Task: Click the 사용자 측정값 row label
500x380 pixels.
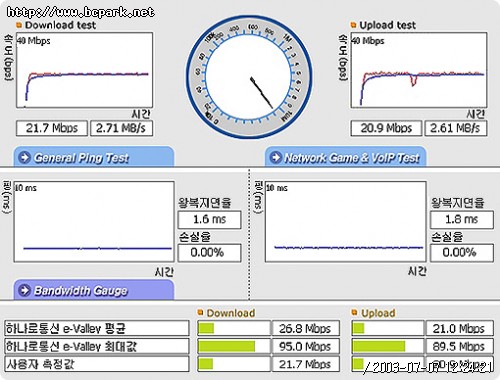Action: pos(96,364)
